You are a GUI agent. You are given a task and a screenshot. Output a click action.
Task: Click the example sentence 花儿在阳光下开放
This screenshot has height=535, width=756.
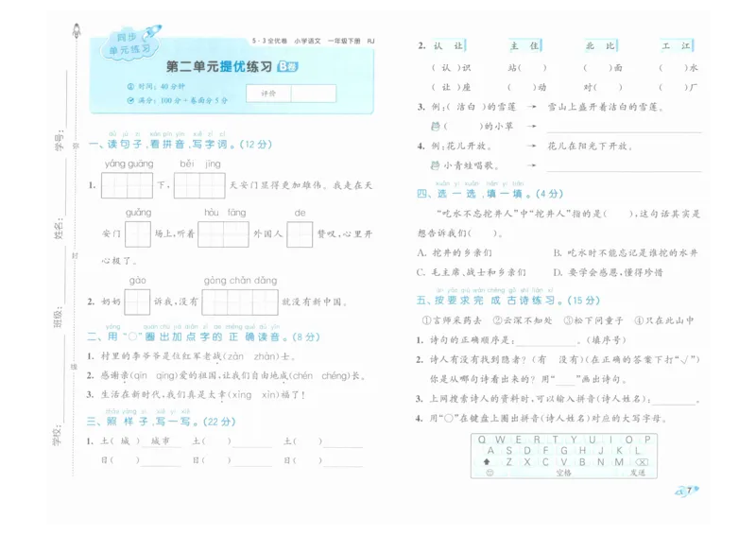(x=591, y=146)
